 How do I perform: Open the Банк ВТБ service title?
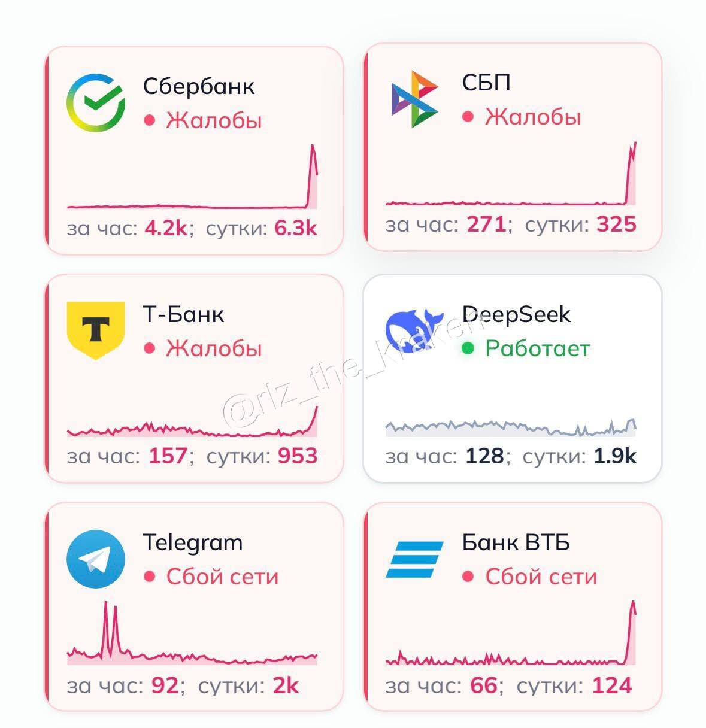point(516,542)
